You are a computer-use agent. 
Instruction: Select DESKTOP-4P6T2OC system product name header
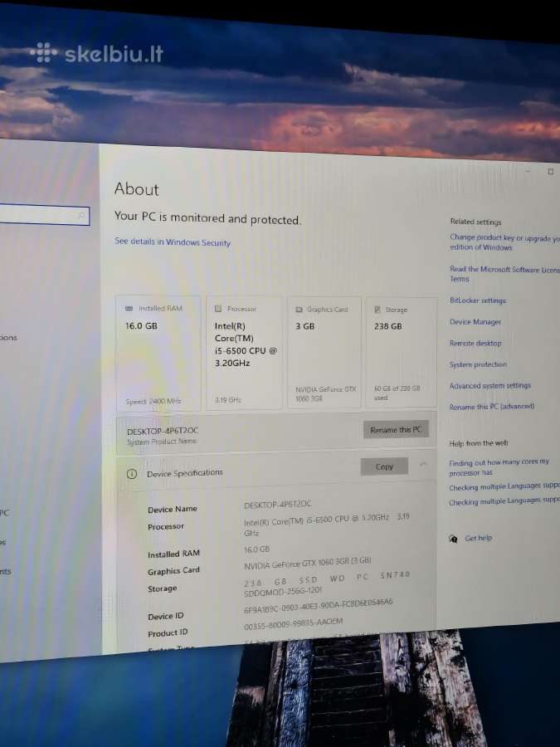(163, 431)
